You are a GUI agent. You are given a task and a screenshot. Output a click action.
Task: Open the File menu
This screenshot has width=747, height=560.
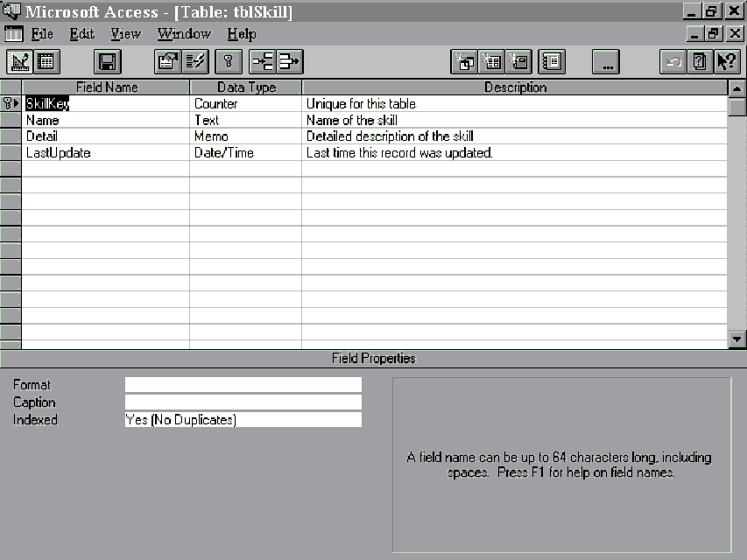[42, 34]
